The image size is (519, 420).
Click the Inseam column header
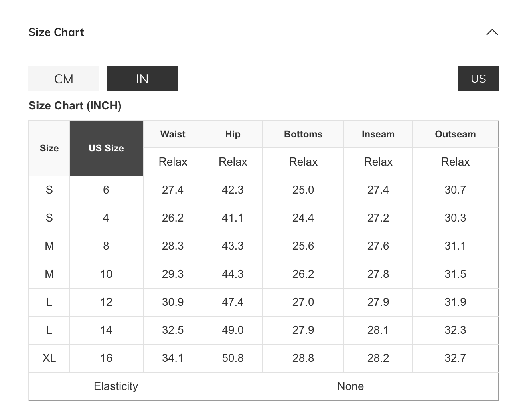tap(378, 134)
